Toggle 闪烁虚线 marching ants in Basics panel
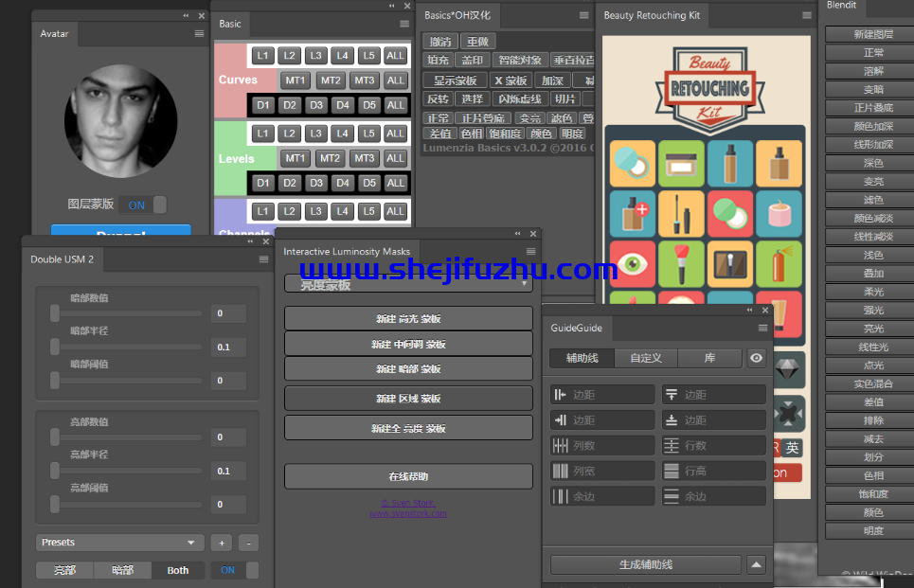Image resolution: width=914 pixels, height=588 pixels. point(519,99)
